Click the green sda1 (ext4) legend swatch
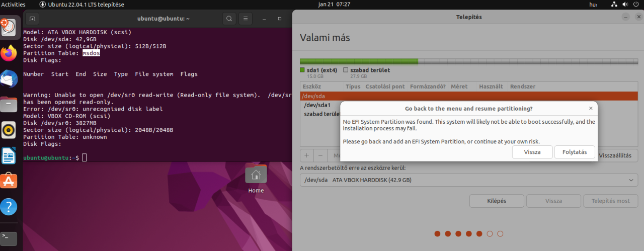The height and width of the screenshot is (251, 644). (302, 70)
